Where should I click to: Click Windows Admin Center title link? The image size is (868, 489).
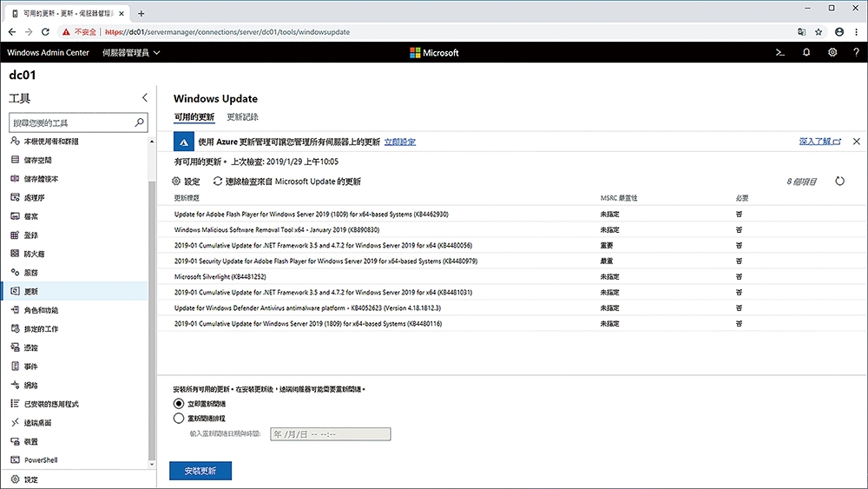48,53
